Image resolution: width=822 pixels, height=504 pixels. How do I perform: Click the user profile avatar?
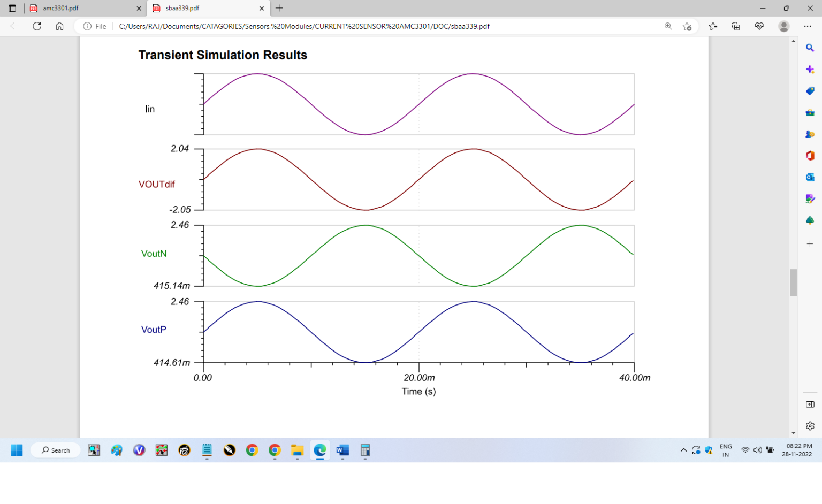click(x=783, y=26)
